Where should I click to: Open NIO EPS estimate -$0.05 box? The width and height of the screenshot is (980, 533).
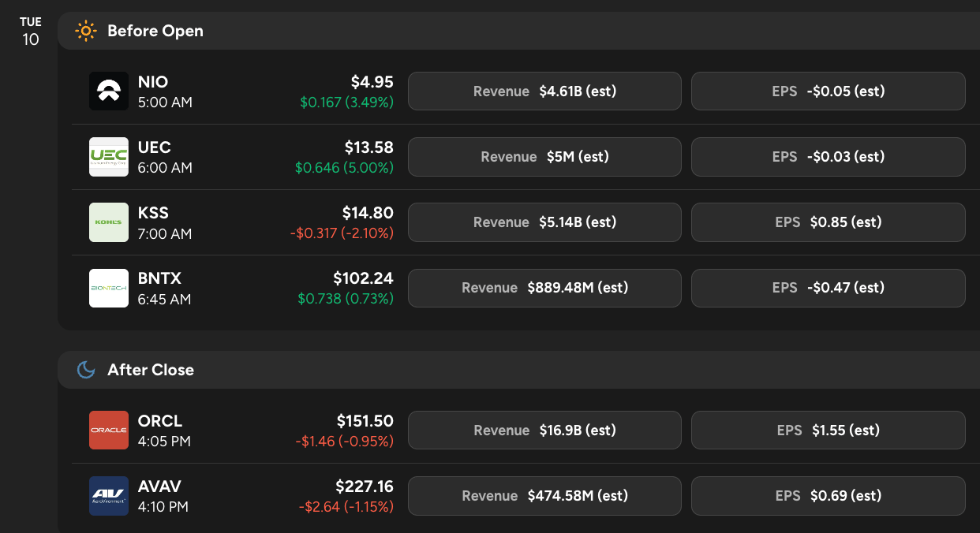[828, 91]
